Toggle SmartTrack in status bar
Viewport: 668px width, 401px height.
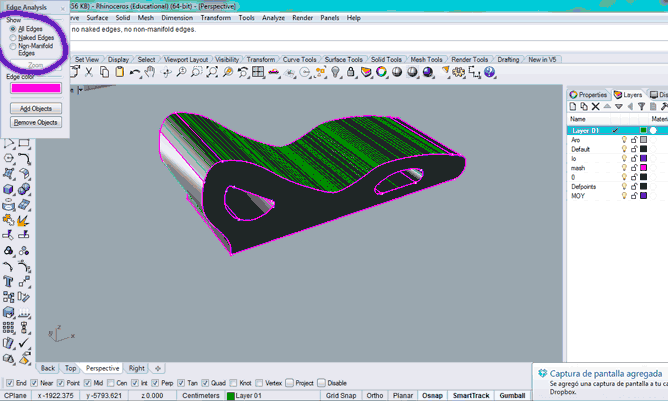(x=471, y=395)
